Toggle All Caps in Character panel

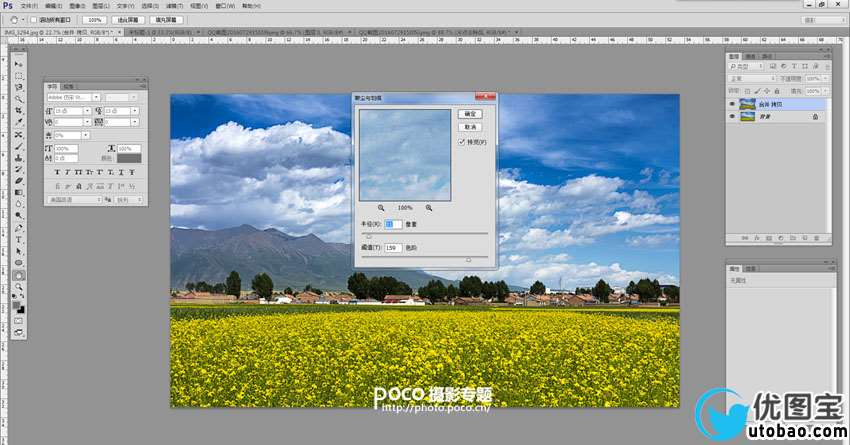(79, 172)
